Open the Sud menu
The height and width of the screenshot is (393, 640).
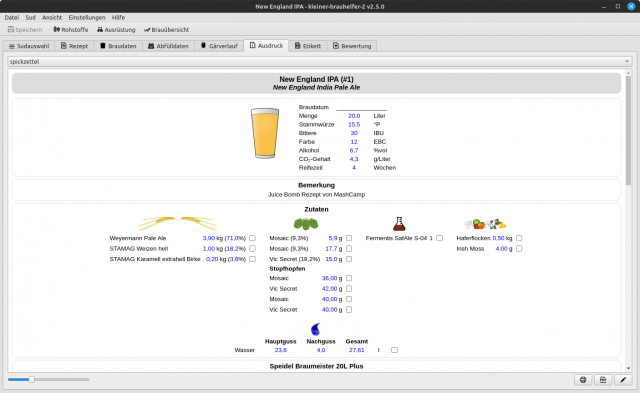[x=30, y=18]
